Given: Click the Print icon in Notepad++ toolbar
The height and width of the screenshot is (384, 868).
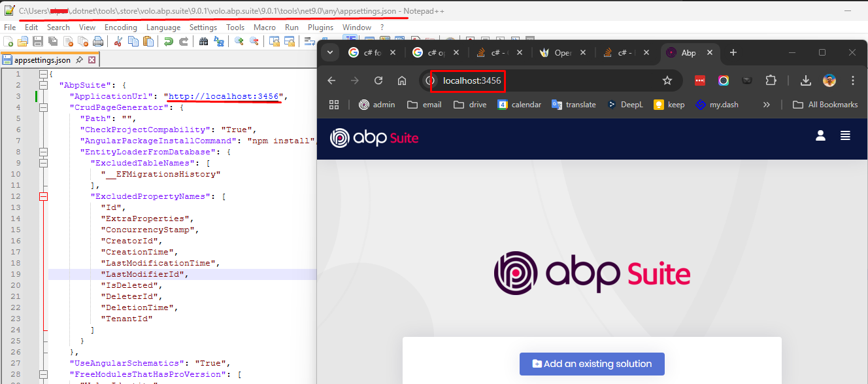Looking at the screenshot, I should point(97,41).
